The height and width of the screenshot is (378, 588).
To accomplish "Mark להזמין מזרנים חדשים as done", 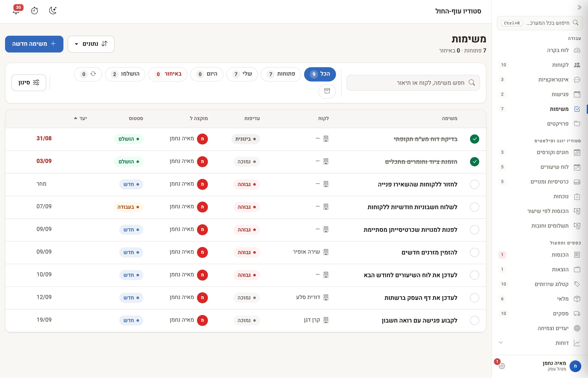I will pyautogui.click(x=474, y=252).
